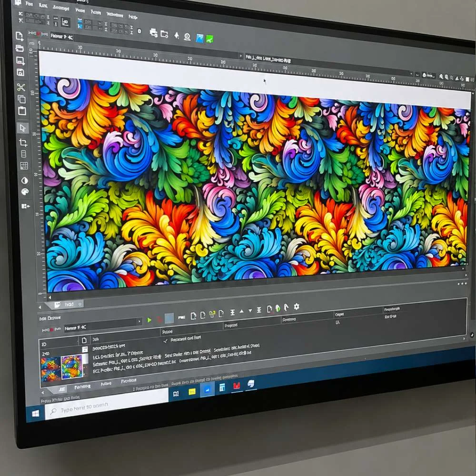Viewport: 476px width, 476px height.
Task: Click the checkmark in the job list
Action: point(166,341)
